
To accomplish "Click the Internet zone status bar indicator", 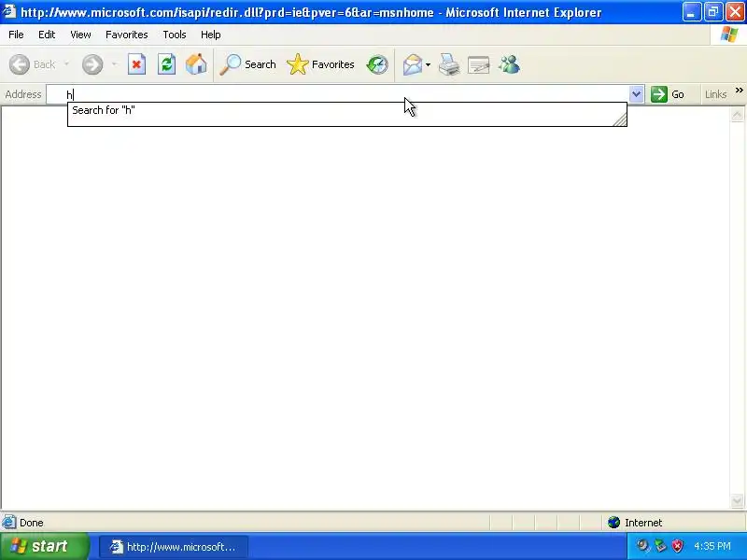I will [635, 523].
